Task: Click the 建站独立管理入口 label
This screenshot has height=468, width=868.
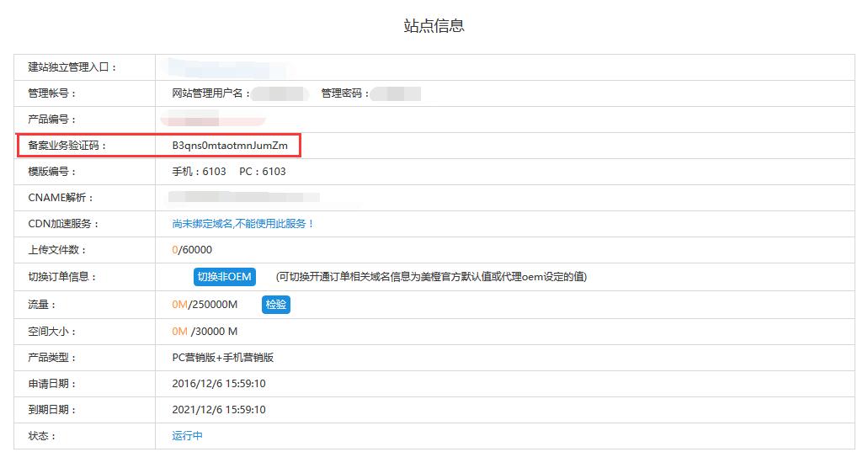Action: pyautogui.click(x=72, y=67)
